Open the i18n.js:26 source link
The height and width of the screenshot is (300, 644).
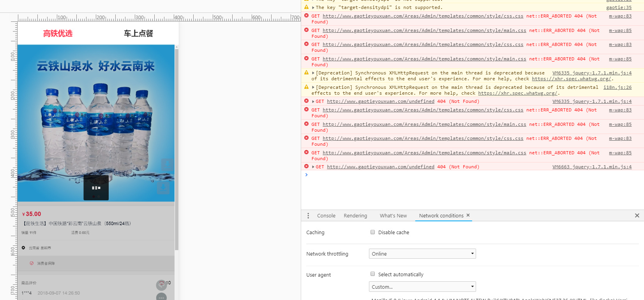click(x=617, y=87)
